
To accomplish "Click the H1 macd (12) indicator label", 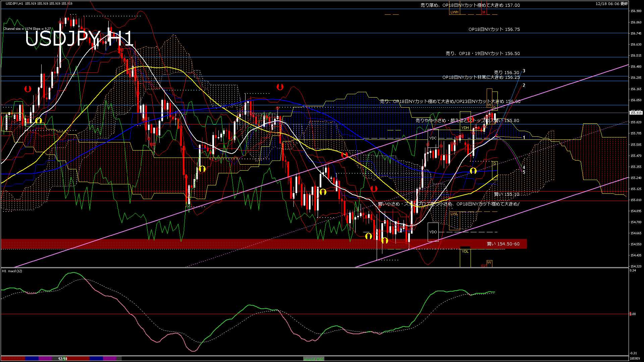I will (x=12, y=271).
